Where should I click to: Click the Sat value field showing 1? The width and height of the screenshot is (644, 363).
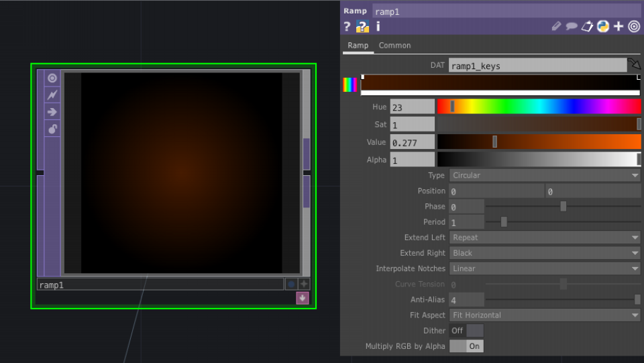click(412, 124)
